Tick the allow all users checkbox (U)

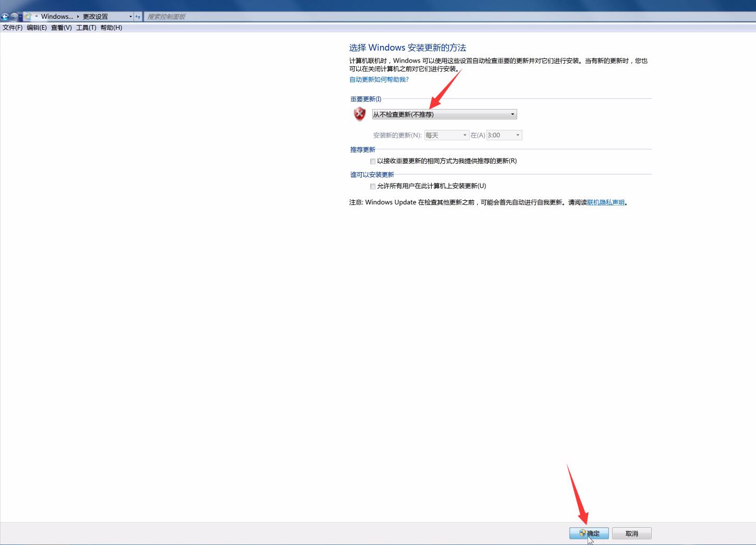[x=373, y=186]
